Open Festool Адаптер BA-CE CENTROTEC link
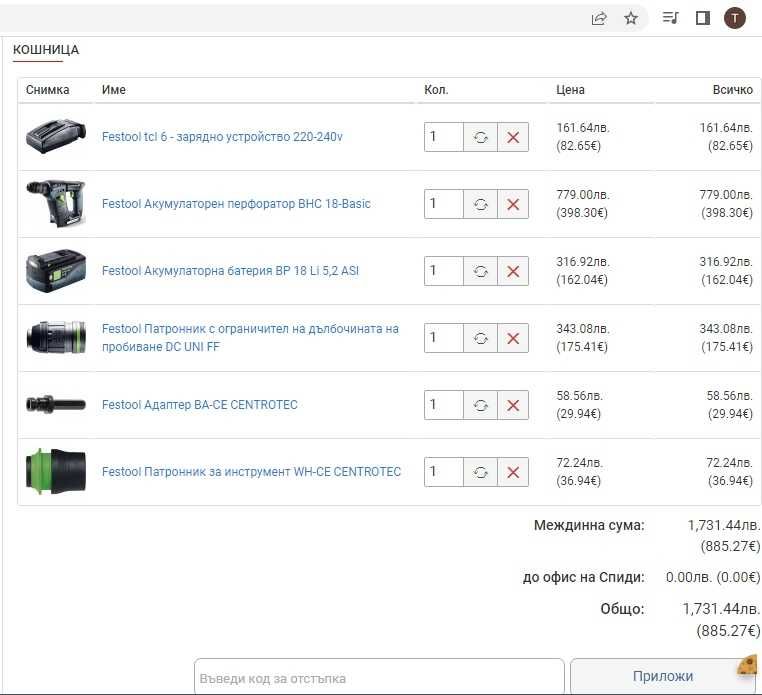This screenshot has height=695, width=762. tap(200, 405)
